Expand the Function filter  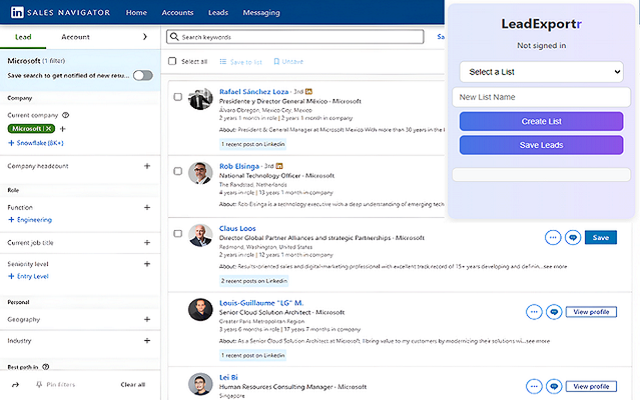147,207
